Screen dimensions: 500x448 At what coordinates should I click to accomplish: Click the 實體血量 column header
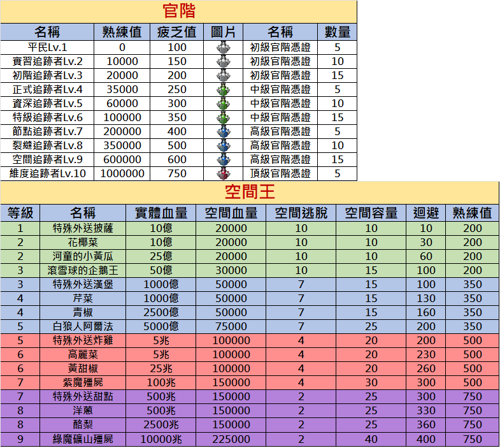point(161,213)
